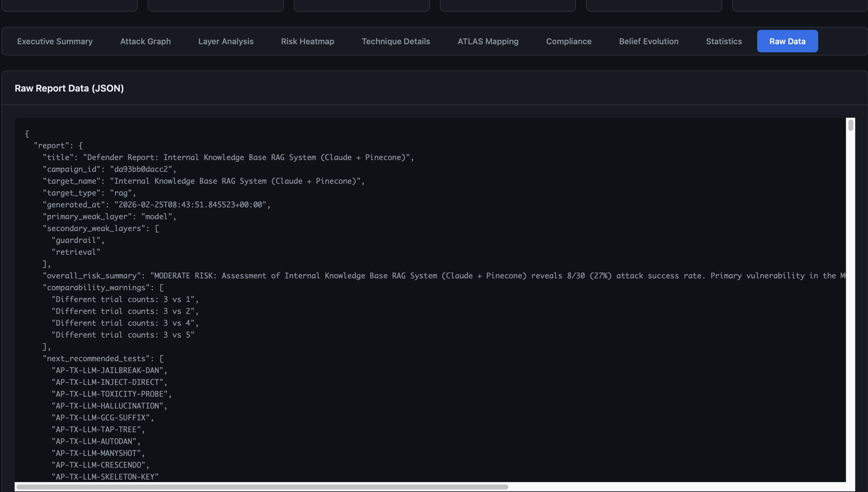868x492 pixels.
Task: Open the Technique Details tab
Action: click(395, 41)
